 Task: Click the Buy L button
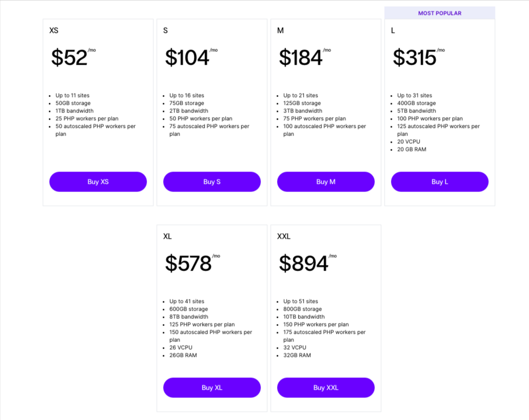(x=439, y=182)
